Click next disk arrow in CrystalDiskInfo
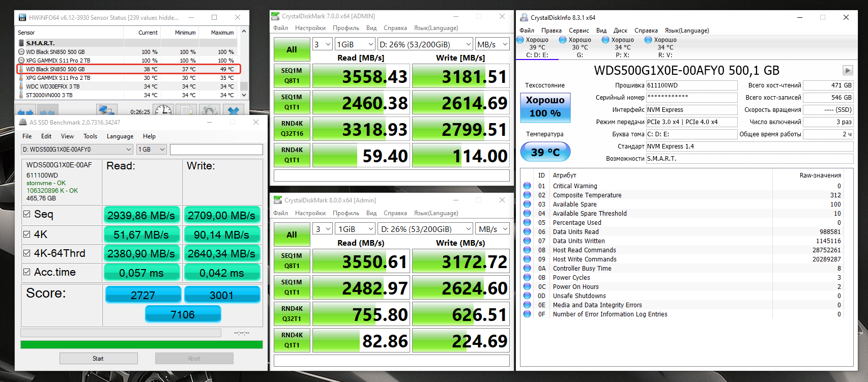 tap(847, 70)
